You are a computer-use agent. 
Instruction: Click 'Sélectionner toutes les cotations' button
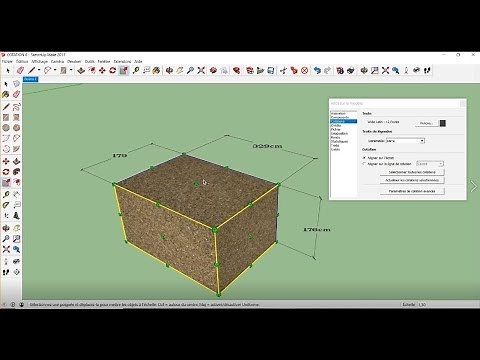tap(412, 172)
